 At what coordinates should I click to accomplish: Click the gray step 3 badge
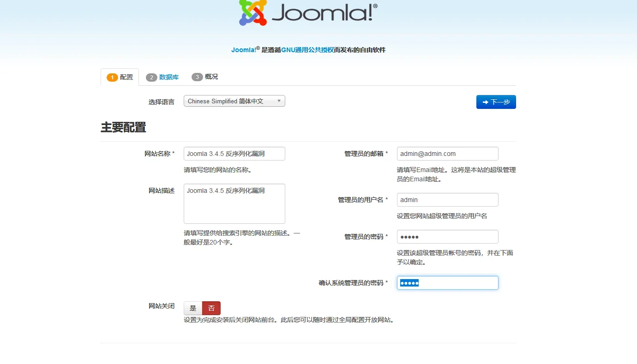pos(197,77)
